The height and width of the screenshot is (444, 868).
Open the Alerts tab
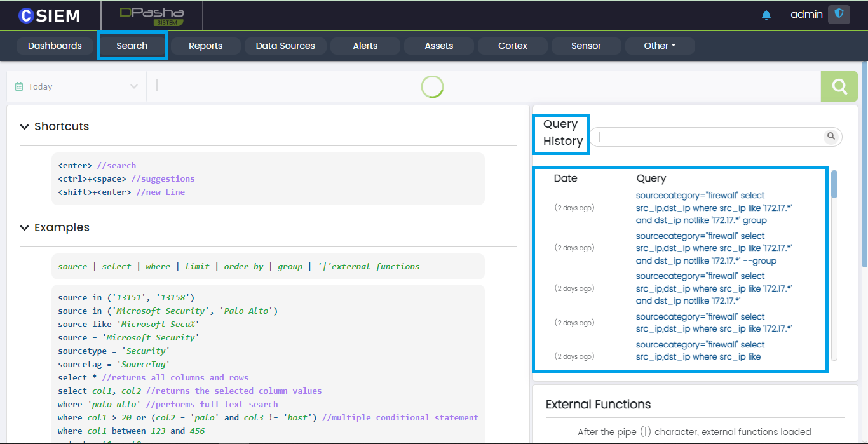[x=365, y=46]
